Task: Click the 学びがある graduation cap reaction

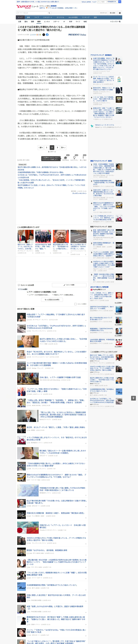Action: click(x=66, y=158)
